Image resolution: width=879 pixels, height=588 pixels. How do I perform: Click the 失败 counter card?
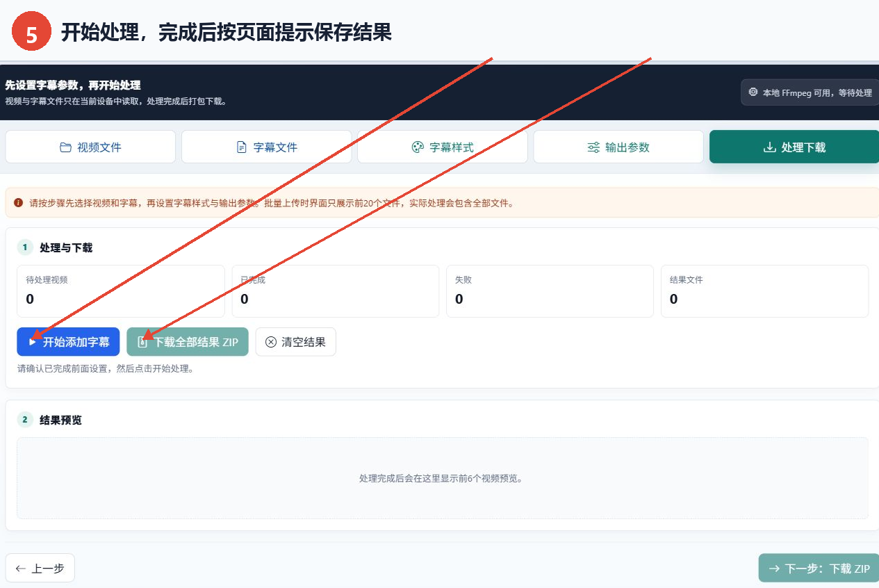click(x=550, y=291)
